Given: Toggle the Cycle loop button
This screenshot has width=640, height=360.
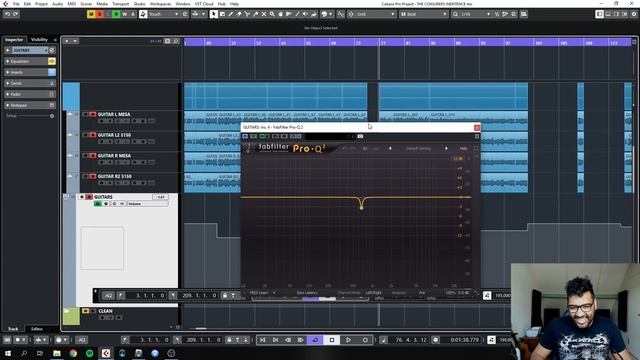Looking at the screenshot, I should click(x=315, y=340).
